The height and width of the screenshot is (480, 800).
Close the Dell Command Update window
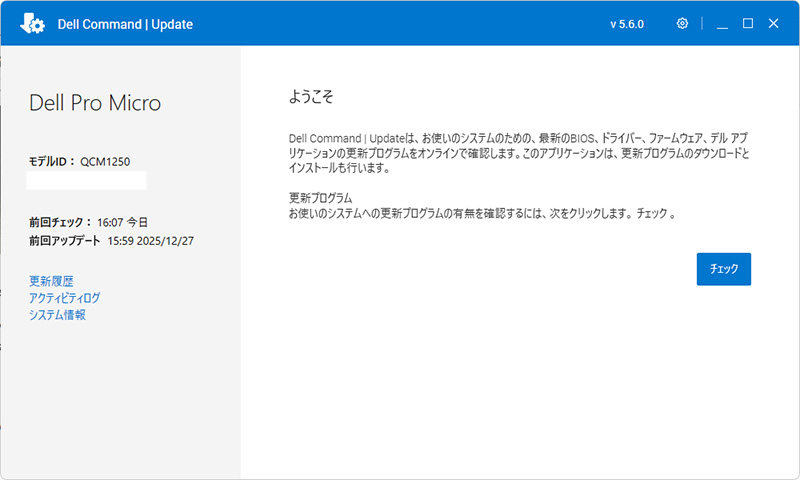(x=773, y=23)
